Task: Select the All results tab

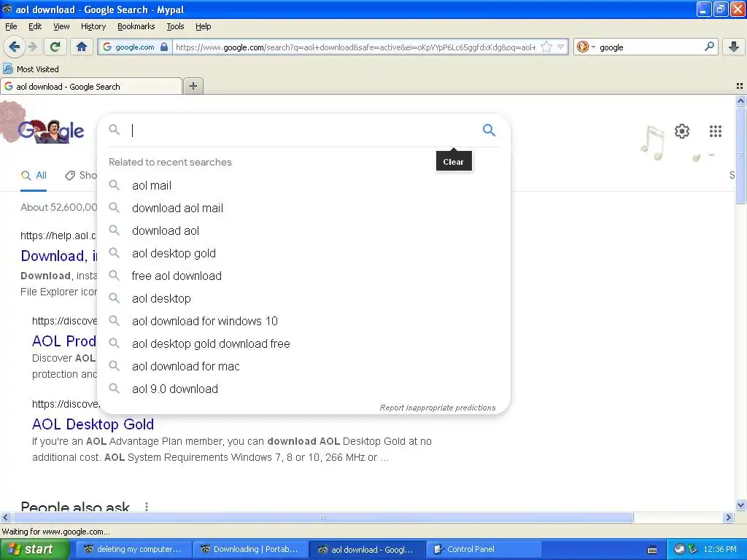Action: point(34,175)
